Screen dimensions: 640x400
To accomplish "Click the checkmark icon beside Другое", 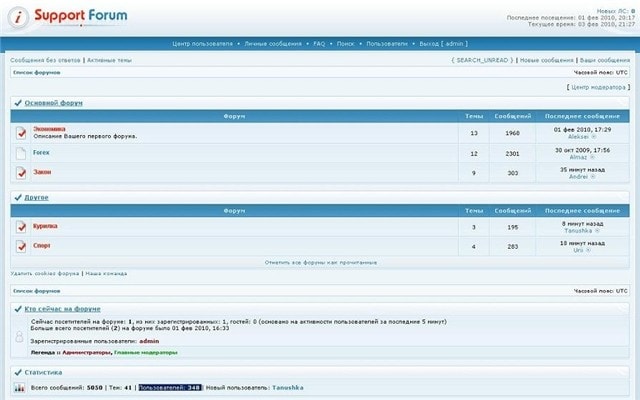I will [x=18, y=198].
